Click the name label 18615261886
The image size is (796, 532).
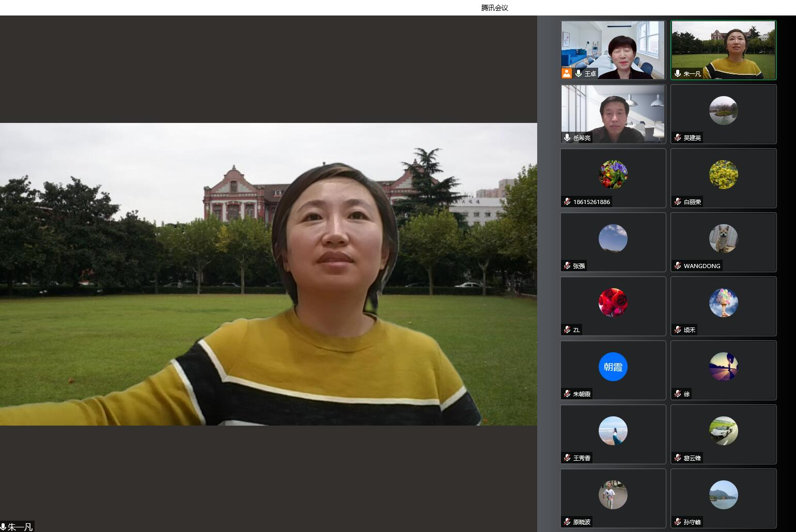(x=591, y=202)
